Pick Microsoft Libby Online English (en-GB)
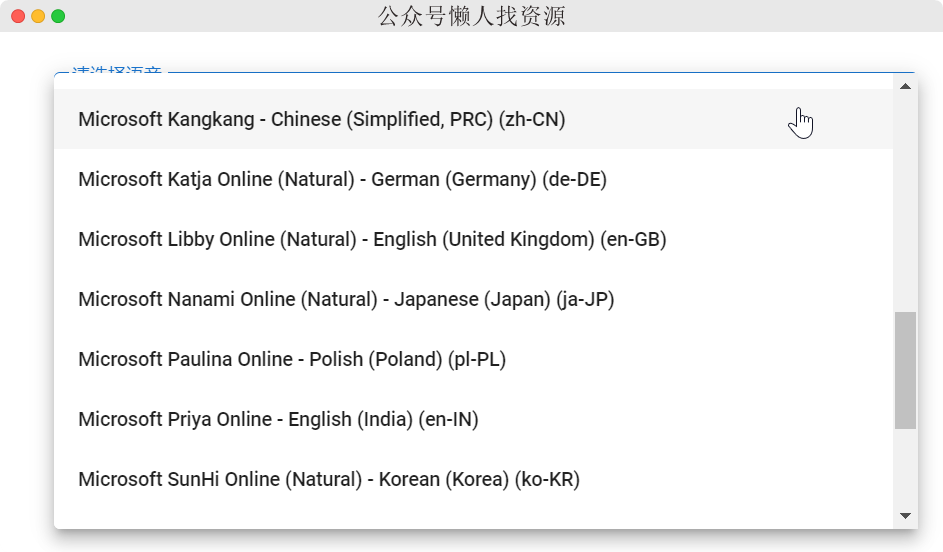Image resolution: width=943 pixels, height=552 pixels. pos(473,239)
